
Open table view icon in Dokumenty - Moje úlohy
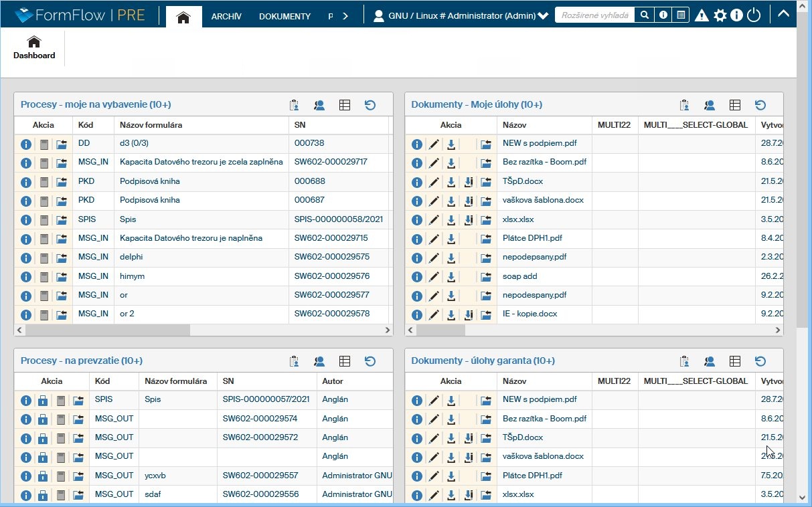tap(734, 105)
